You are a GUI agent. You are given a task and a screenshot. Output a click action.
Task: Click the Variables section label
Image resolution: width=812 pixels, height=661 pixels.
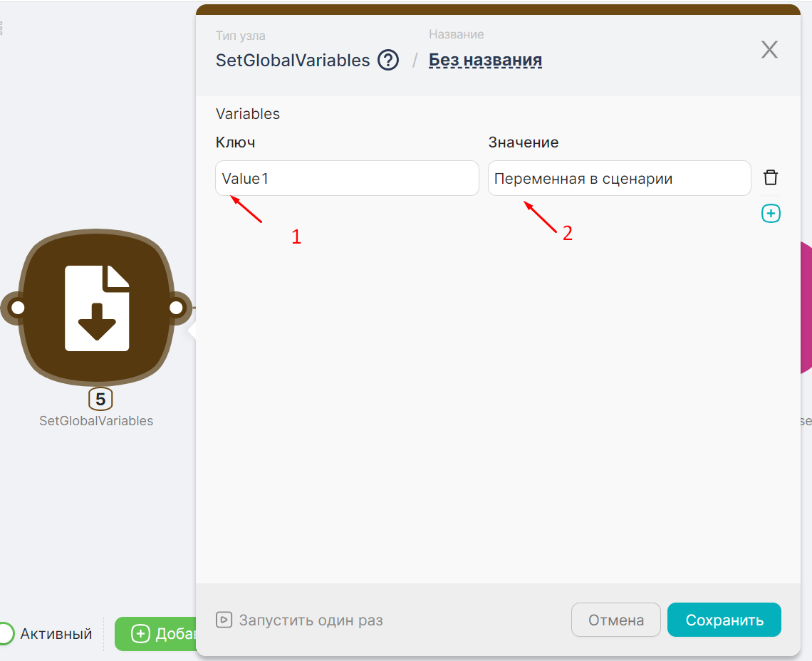pos(248,114)
